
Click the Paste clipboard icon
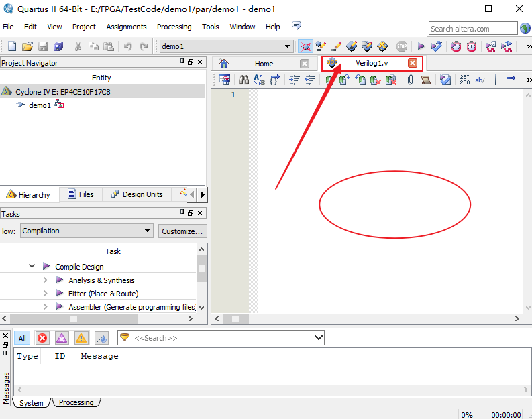(109, 46)
